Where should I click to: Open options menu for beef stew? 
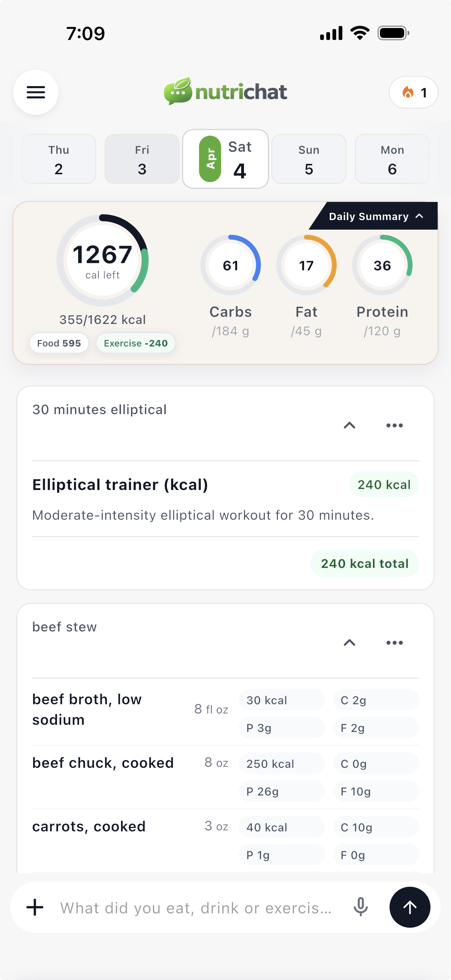pos(394,642)
